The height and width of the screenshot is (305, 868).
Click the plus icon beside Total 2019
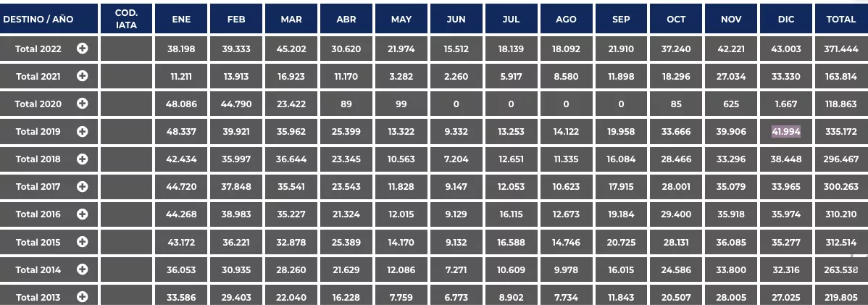pyautogui.click(x=83, y=131)
